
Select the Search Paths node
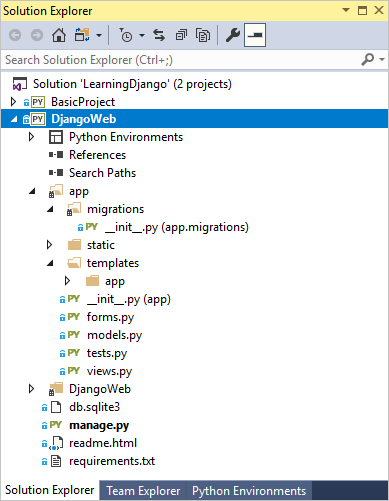[102, 173]
